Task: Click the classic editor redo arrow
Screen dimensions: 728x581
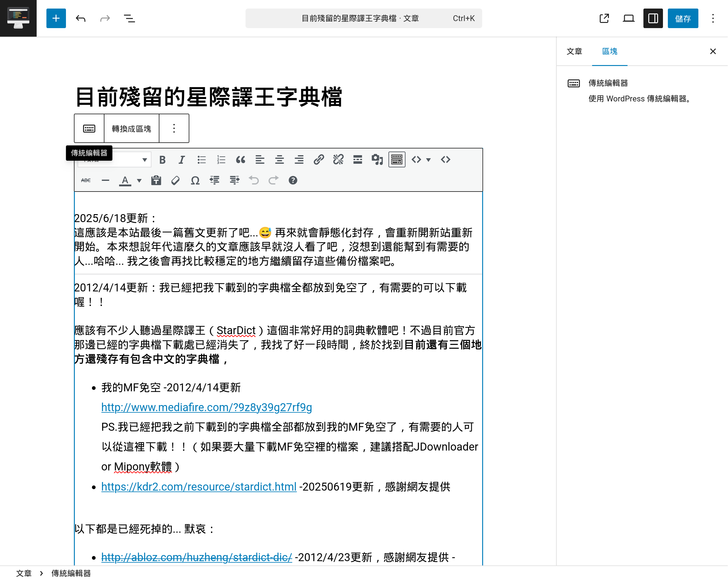Action: 273,181
